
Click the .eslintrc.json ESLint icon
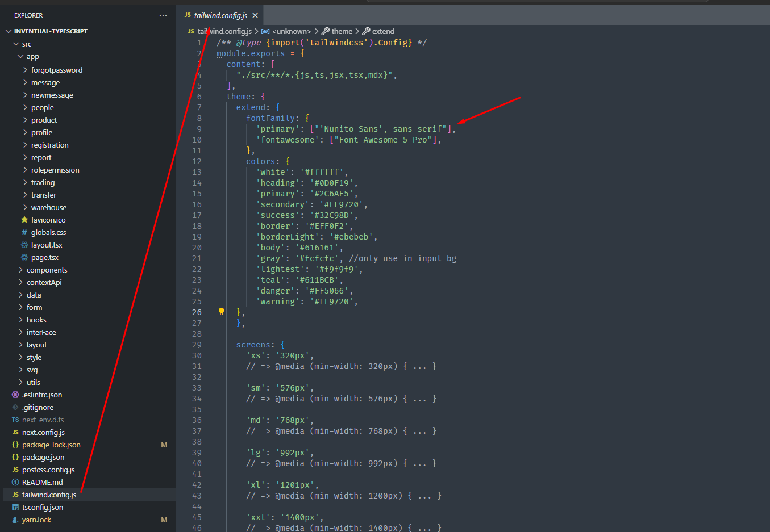15,395
